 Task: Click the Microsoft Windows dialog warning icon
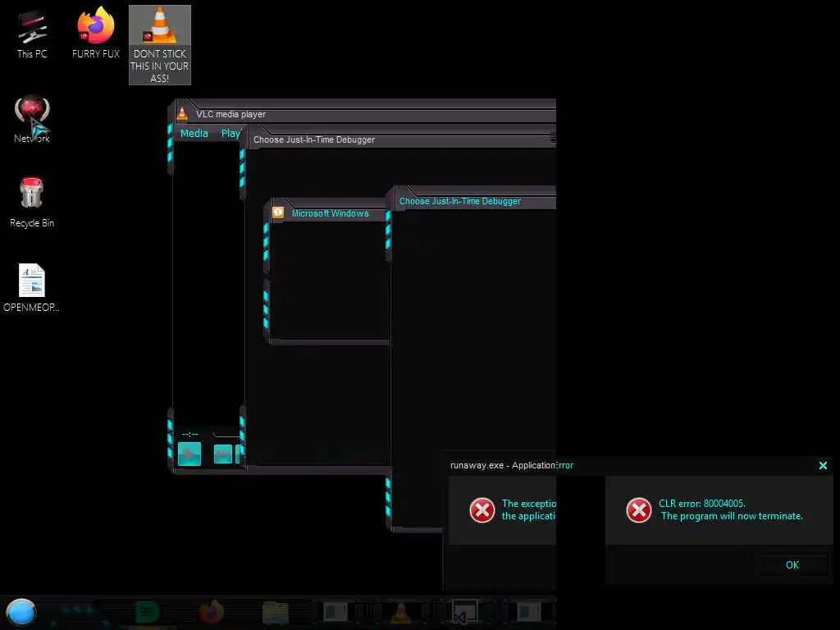tap(278, 212)
